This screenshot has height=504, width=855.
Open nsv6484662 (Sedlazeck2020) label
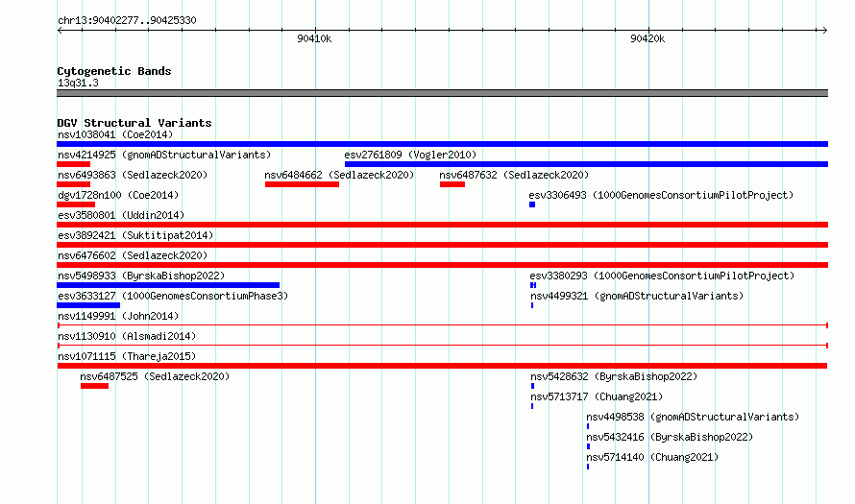339,175
